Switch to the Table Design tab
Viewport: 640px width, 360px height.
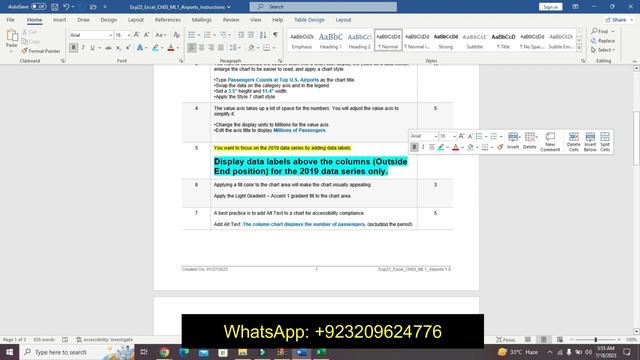309,20
